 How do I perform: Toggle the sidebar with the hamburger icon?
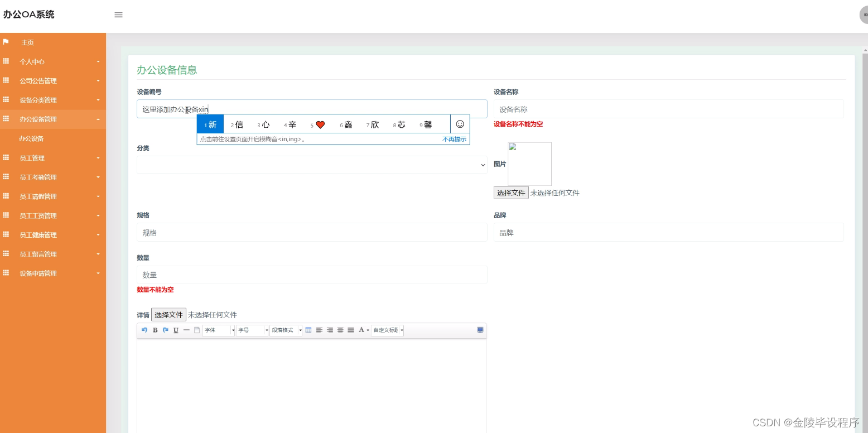[118, 15]
